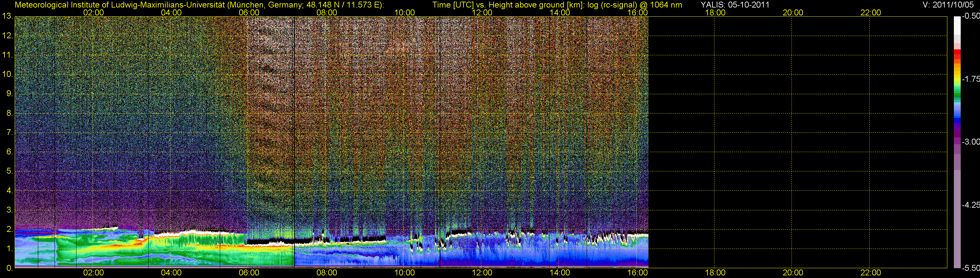
Task: Click the 'YALIS: 05-10-2011' label
Action: click(735, 5)
